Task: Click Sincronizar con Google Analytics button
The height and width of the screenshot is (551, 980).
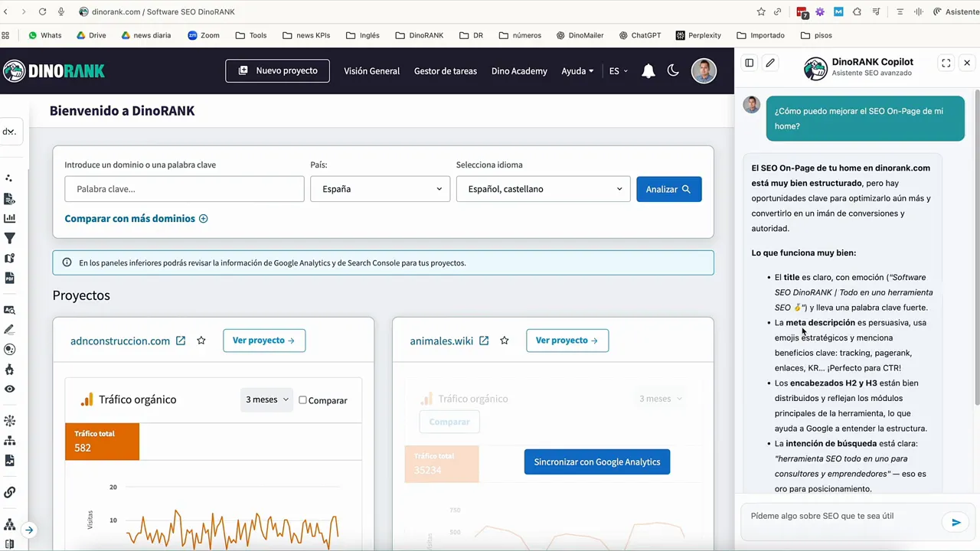Action: coord(596,462)
